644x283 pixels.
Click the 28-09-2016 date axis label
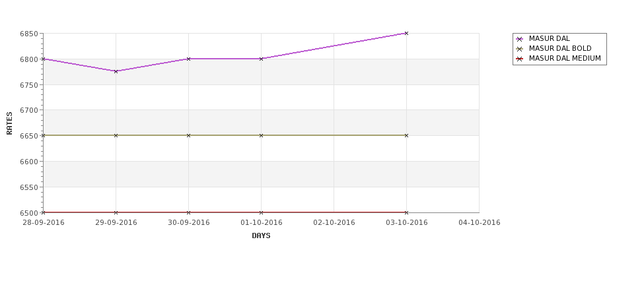[44, 223]
